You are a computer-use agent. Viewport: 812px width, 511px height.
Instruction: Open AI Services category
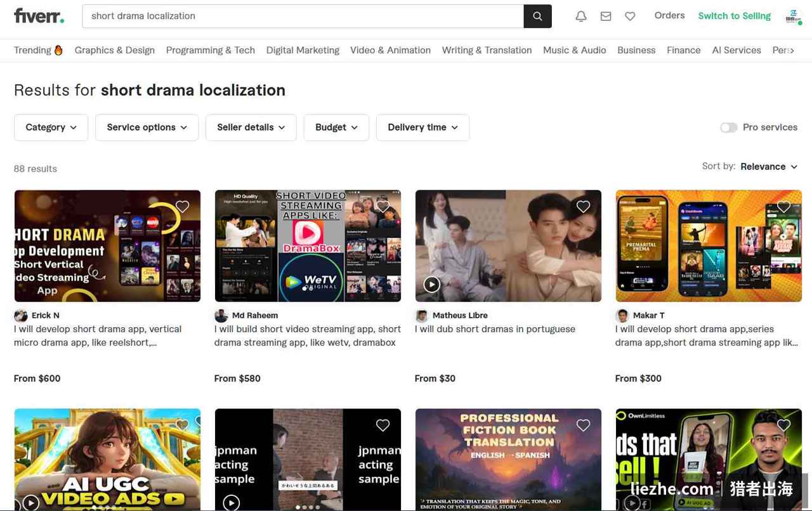pyautogui.click(x=737, y=50)
